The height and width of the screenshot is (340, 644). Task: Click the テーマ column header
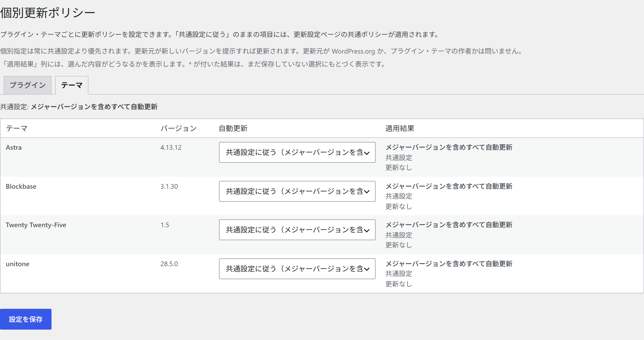pos(17,128)
